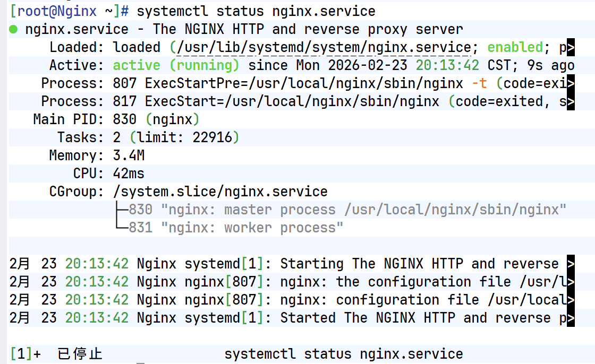
Task: Click truncation marker on 'Started The NGINX' log line
Action: tap(571, 318)
